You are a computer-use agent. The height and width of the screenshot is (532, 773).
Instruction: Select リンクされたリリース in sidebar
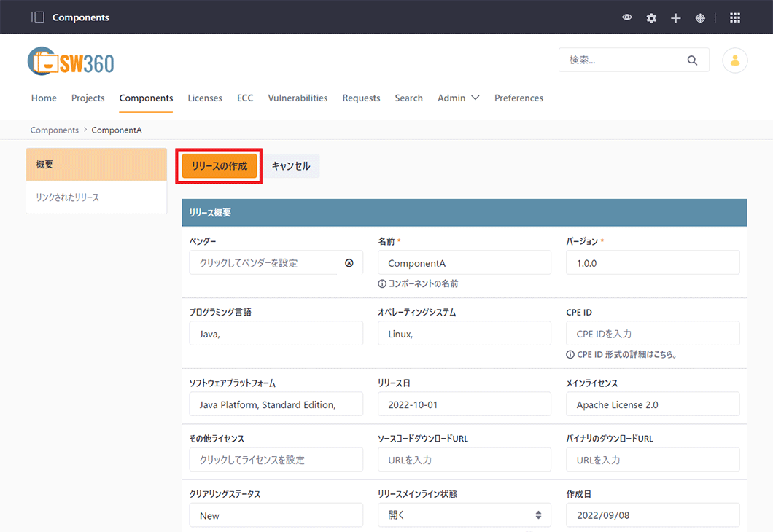coord(68,197)
